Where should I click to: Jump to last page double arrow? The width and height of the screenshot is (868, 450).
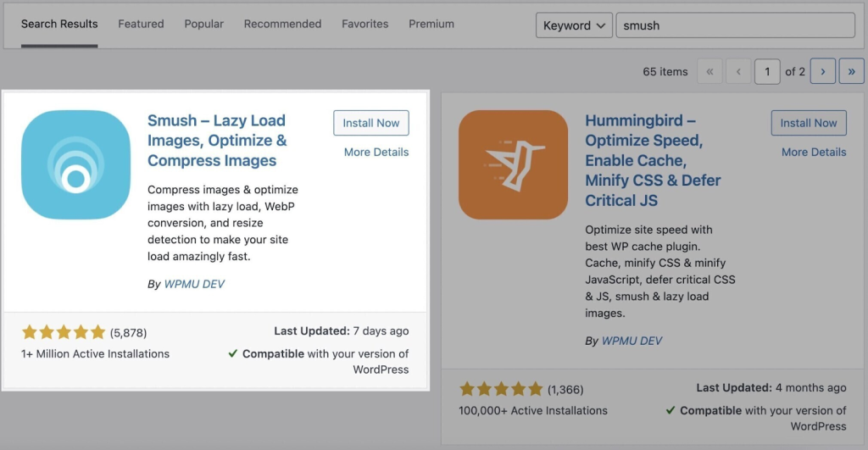pos(851,71)
